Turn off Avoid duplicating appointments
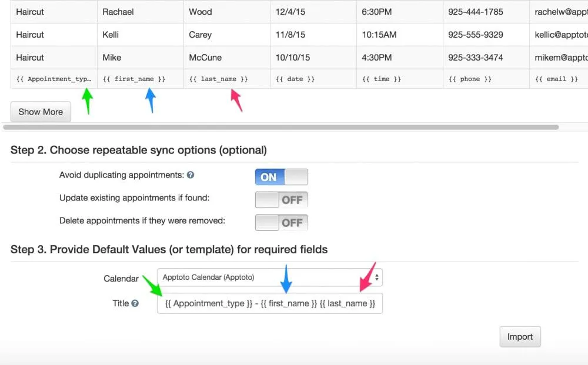 click(281, 176)
